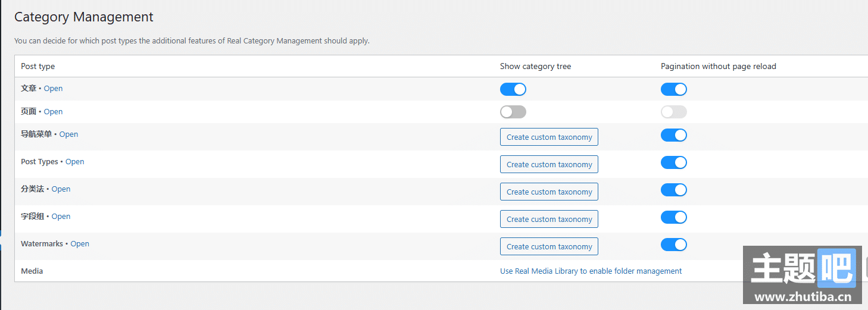The height and width of the screenshot is (310, 868).
Task: Open the Watermarks post type link
Action: [80, 243]
